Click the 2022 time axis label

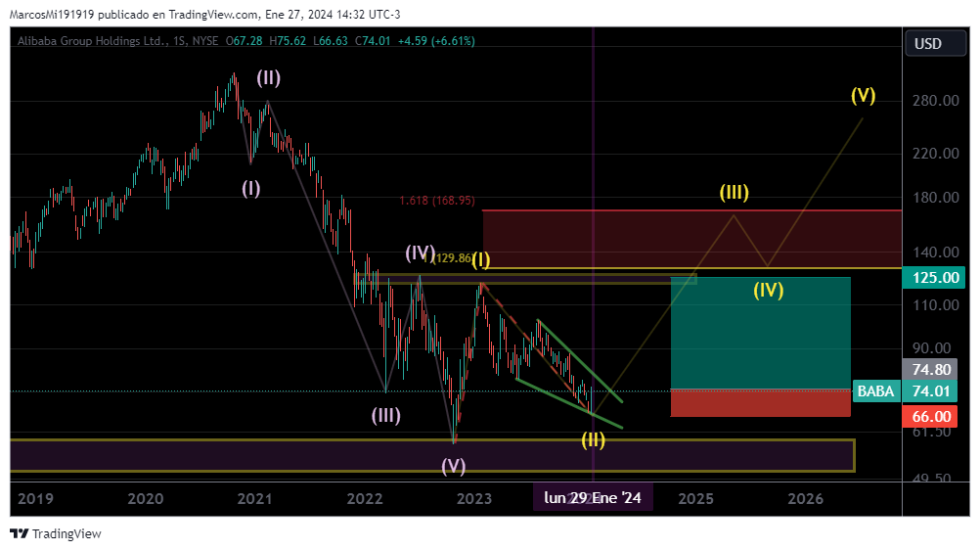pyautogui.click(x=365, y=498)
